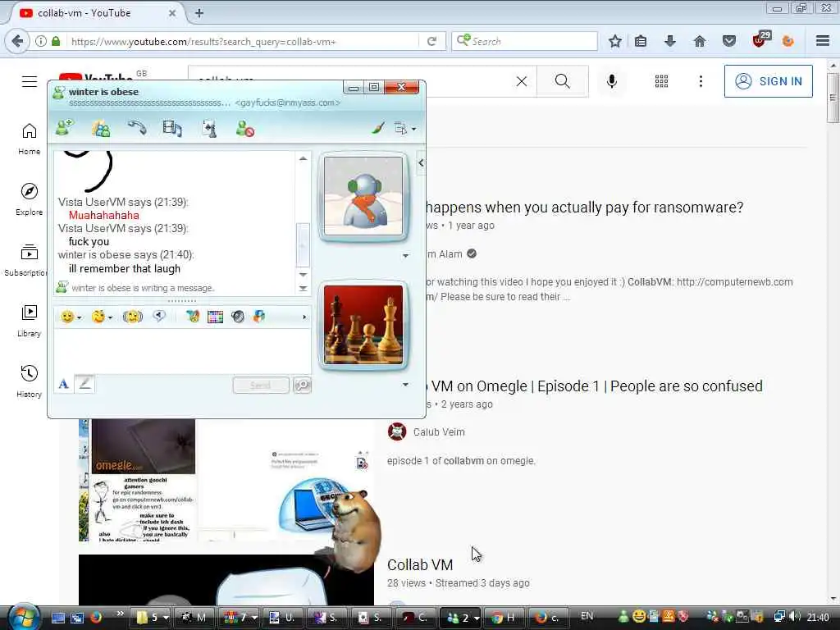This screenshot has height=630, width=840.
Task: Click the volume icon in system tray
Action: click(x=796, y=617)
